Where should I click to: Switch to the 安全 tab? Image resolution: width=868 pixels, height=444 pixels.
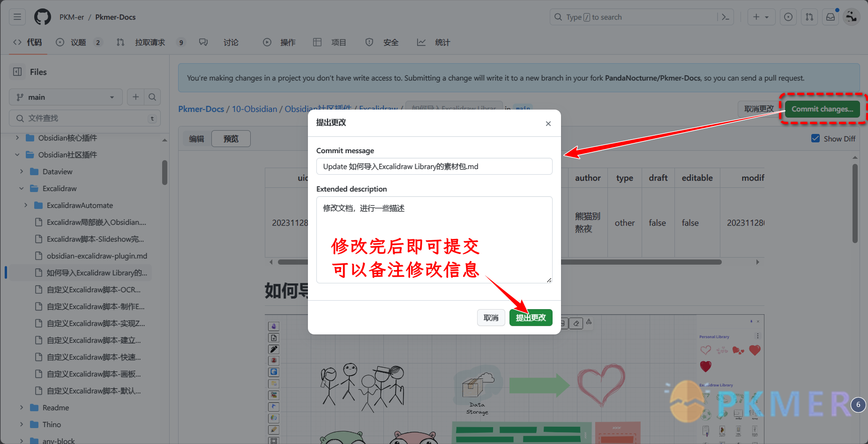click(382, 42)
